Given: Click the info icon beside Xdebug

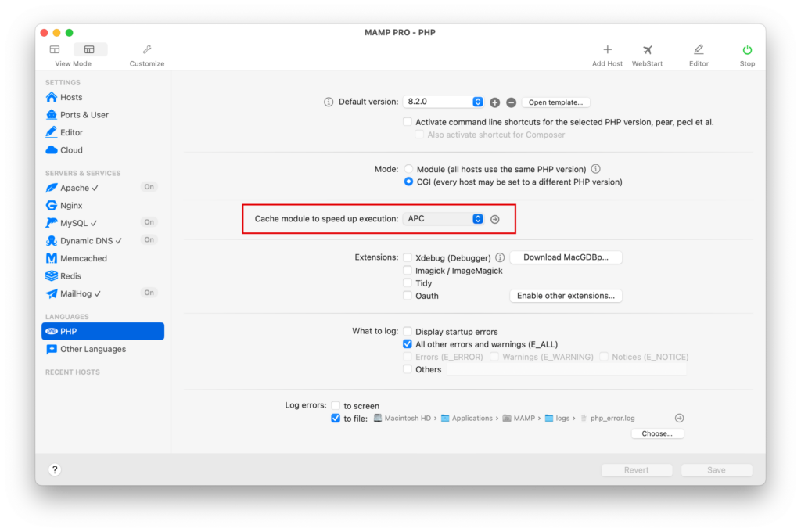Looking at the screenshot, I should point(500,257).
